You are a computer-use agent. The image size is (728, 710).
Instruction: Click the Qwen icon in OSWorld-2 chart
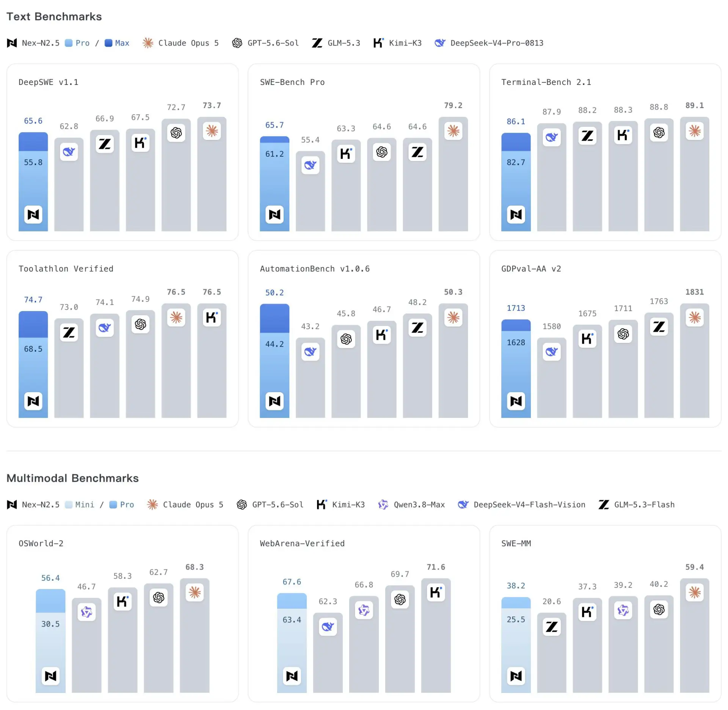tap(86, 612)
